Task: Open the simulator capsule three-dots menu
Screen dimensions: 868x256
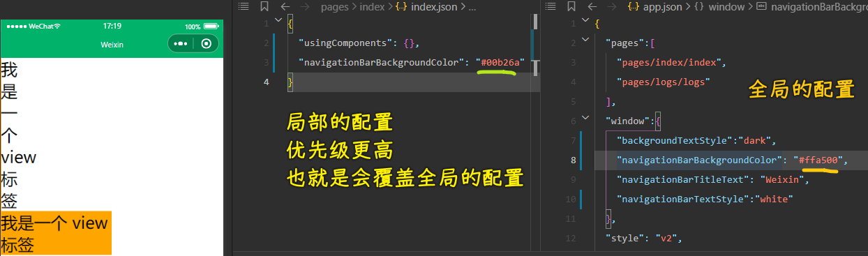Action: tap(181, 43)
